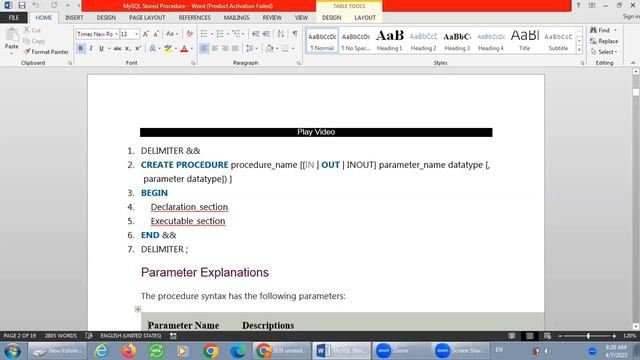Switch to the INSERT tab
Image resolution: width=640 pixels, height=360 pixels.
click(x=74, y=18)
